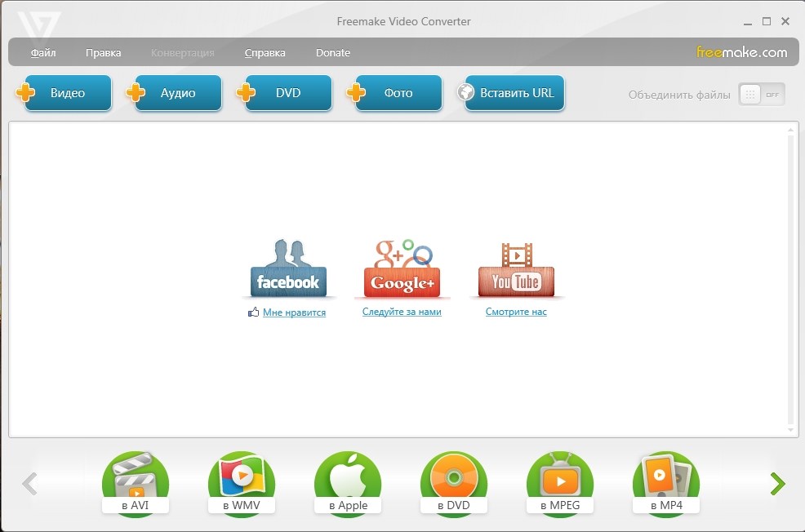Click the Donate menu item
Screen dimensions: 805x532
pyautogui.click(x=333, y=53)
